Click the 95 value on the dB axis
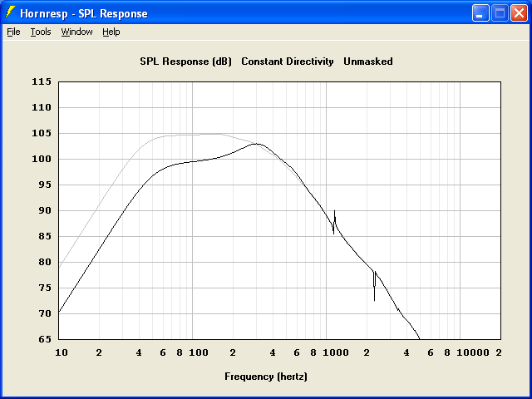Image resolution: width=532 pixels, height=399 pixels. click(45, 185)
